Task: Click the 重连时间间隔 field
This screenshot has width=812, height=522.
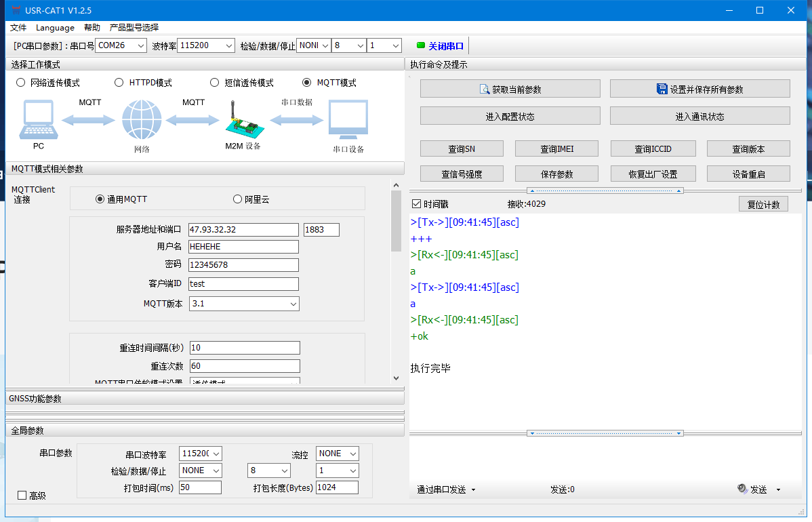Action: click(x=245, y=348)
